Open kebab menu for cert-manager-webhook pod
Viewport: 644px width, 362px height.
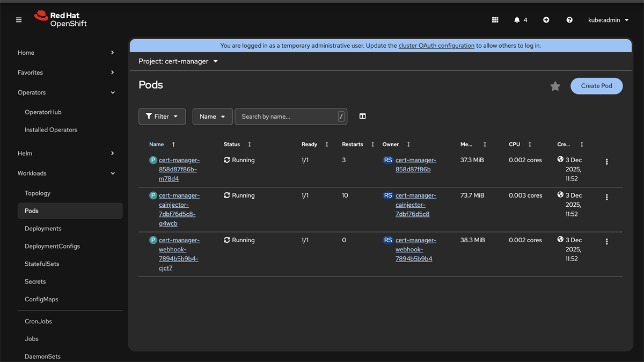pyautogui.click(x=606, y=242)
